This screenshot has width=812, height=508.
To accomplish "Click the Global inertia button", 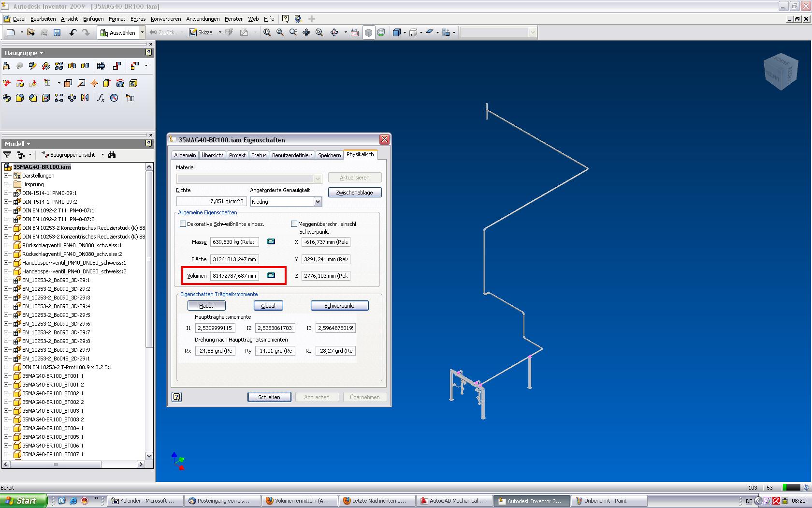I will coord(268,306).
